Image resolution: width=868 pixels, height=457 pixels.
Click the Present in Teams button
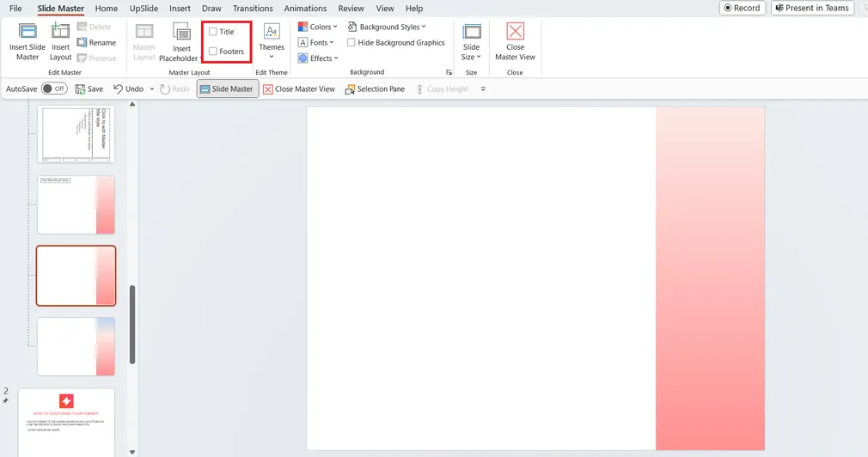(x=812, y=8)
